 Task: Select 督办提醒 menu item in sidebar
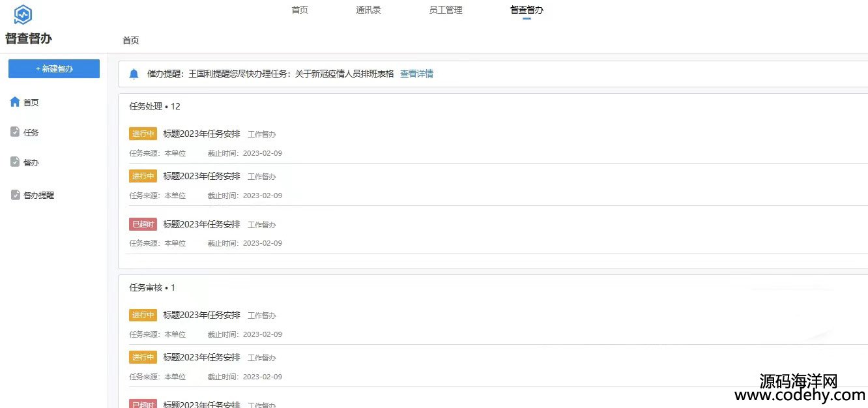coord(38,195)
